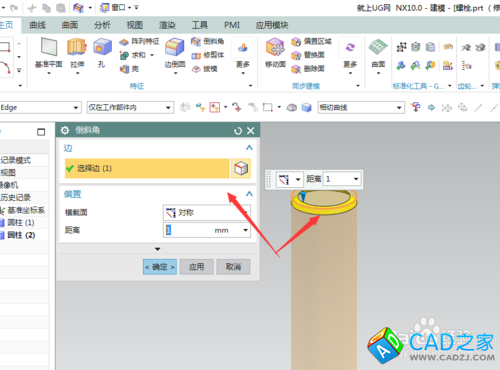
Task: Click the Pattern Feature (阵列特征) icon
Action: pos(124,42)
